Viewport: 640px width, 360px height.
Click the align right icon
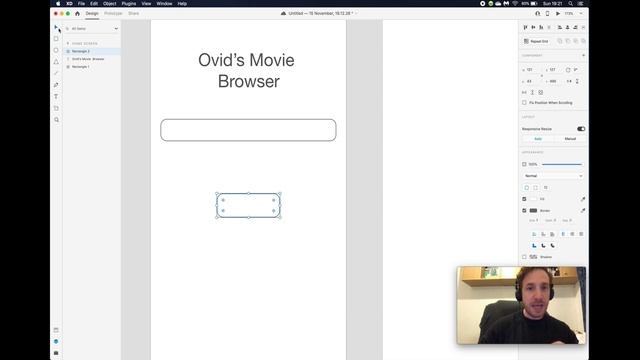(575, 27)
